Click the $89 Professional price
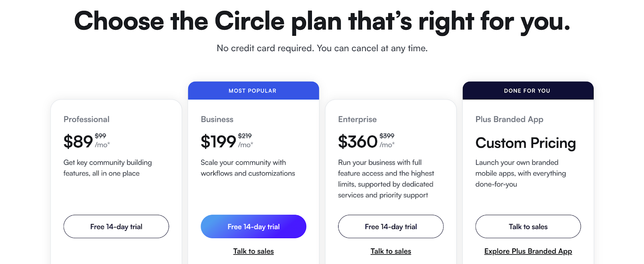 pos(78,142)
